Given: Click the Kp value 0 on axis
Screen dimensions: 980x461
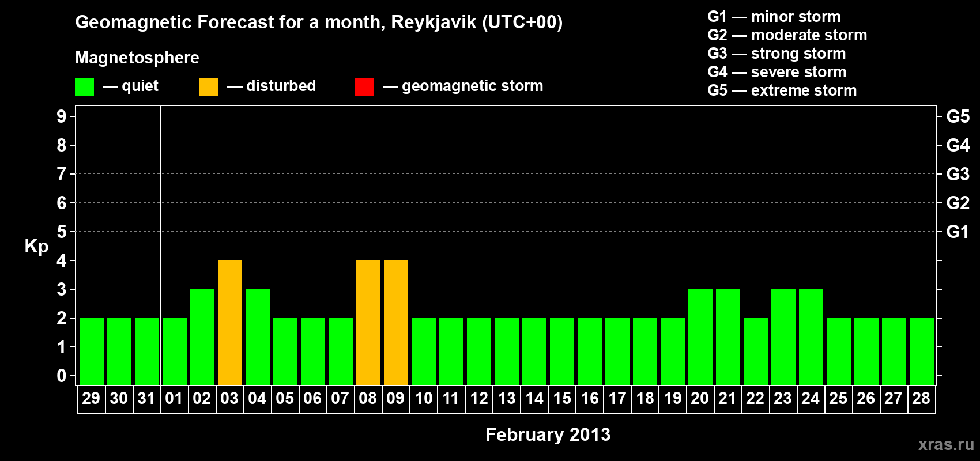Looking at the screenshot, I should click(62, 376).
